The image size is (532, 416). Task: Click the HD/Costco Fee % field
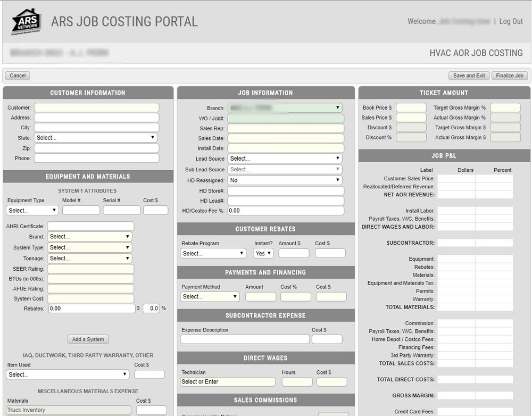pos(286,211)
